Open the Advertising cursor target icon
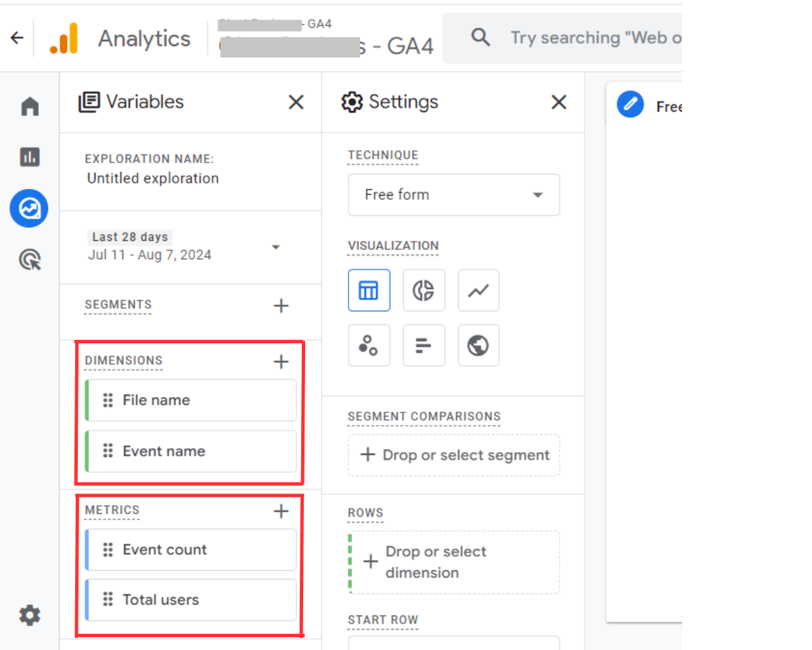 [x=30, y=259]
